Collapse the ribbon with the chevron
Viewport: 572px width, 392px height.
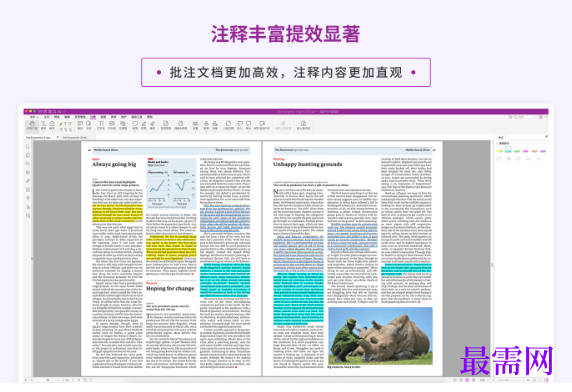(x=546, y=117)
